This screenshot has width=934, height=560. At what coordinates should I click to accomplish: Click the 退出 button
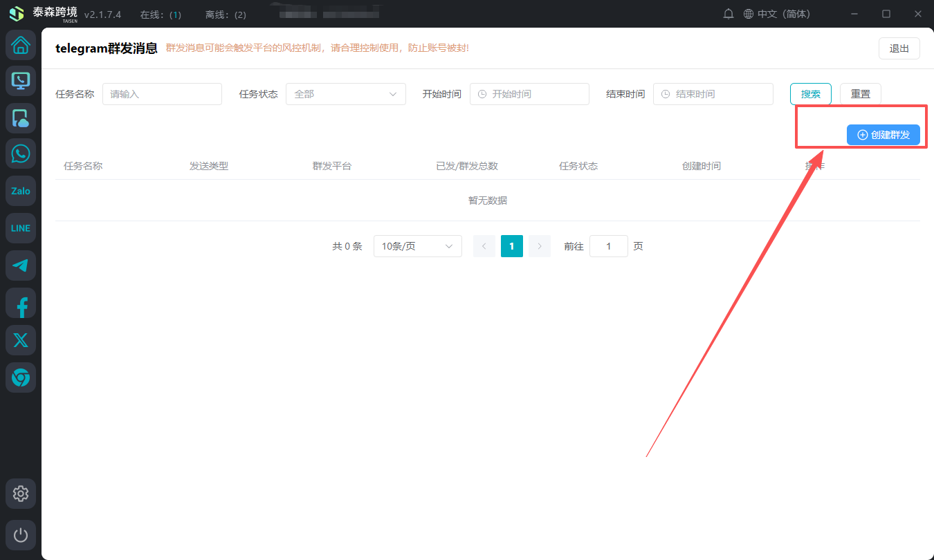pyautogui.click(x=899, y=48)
